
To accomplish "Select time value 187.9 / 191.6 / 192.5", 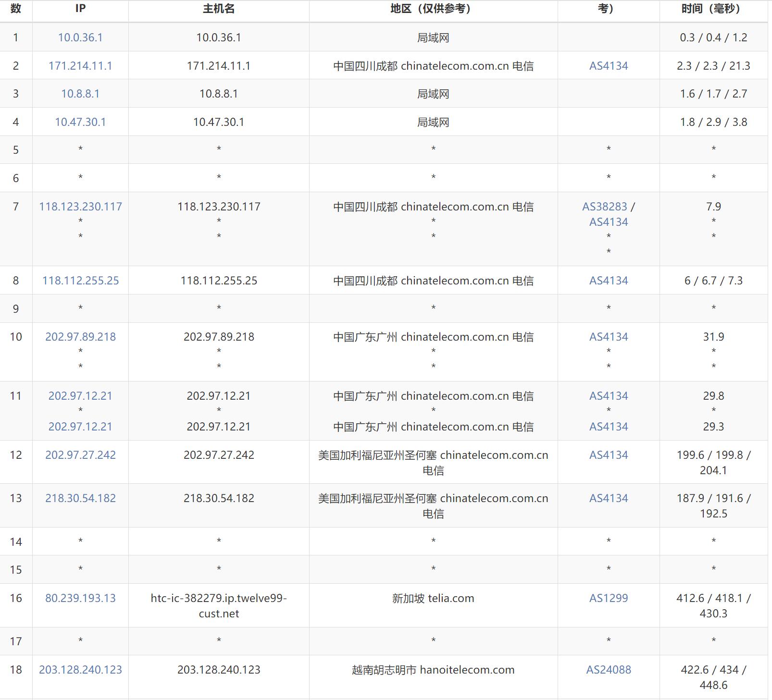I will 713,506.
